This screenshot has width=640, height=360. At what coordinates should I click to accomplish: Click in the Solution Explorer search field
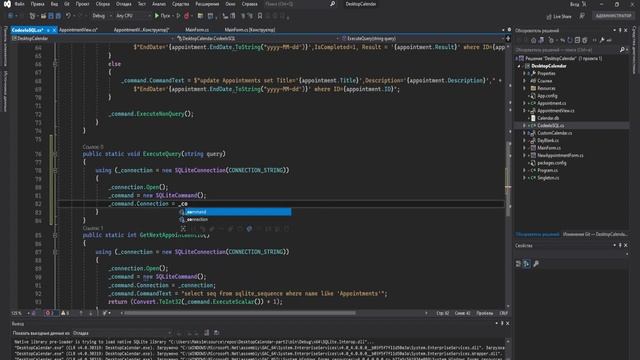pyautogui.click(x=567, y=50)
